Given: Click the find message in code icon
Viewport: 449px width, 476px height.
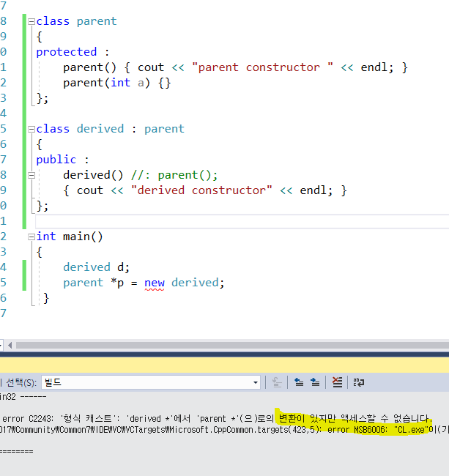Looking at the screenshot, I should click(x=277, y=382).
